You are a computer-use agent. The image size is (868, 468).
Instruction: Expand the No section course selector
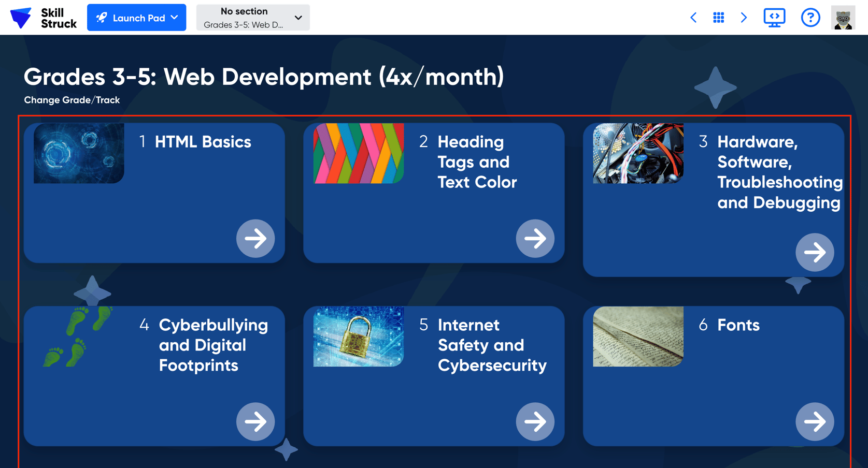(253, 18)
